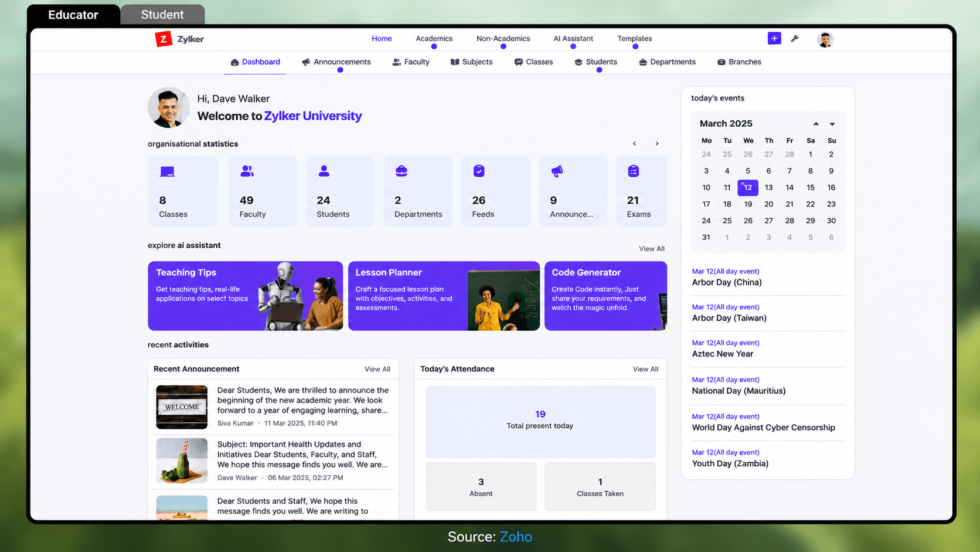The width and height of the screenshot is (980, 552).
Task: Open the wrench settings icon
Action: 795,39
